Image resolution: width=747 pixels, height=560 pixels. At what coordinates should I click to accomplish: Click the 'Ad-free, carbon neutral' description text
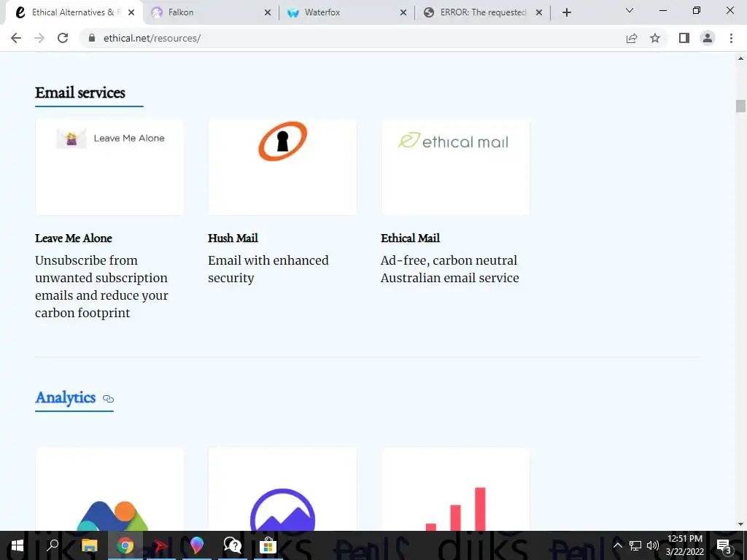[449, 269]
